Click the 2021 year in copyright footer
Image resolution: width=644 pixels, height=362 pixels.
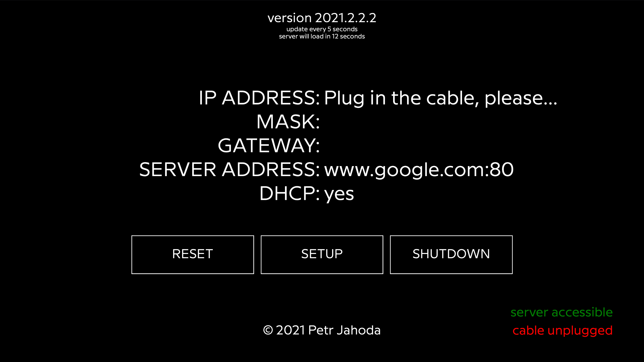coord(291,330)
